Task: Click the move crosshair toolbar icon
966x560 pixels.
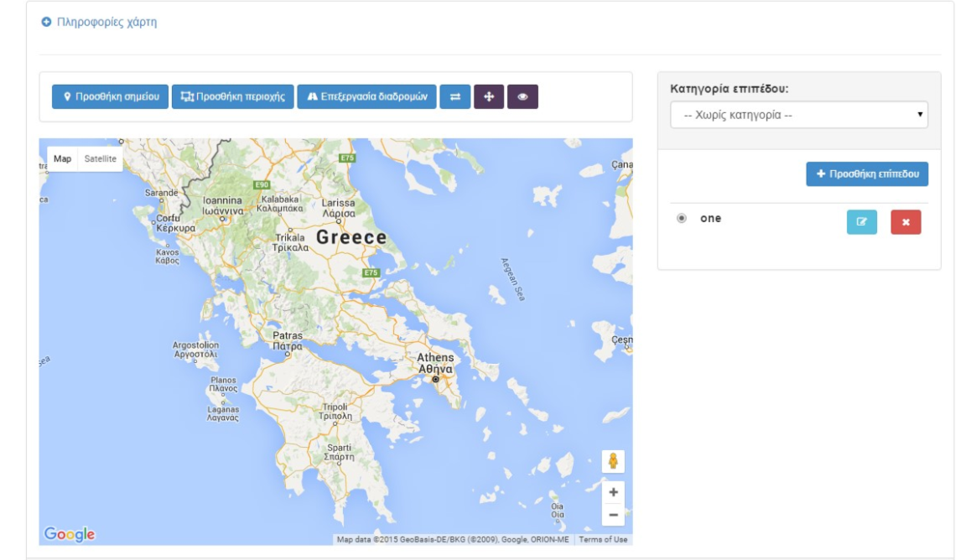Action: click(x=489, y=97)
